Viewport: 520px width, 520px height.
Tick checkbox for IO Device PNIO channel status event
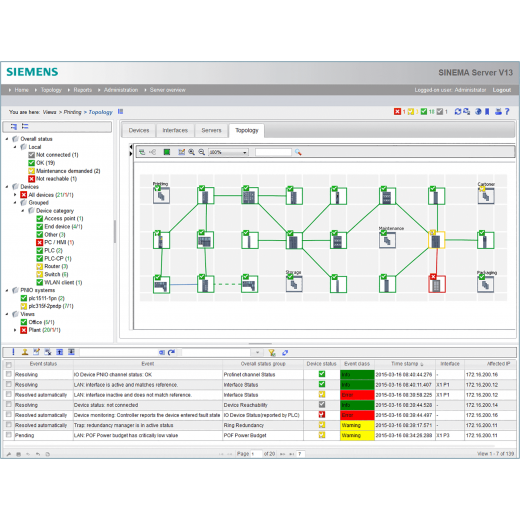(9, 374)
